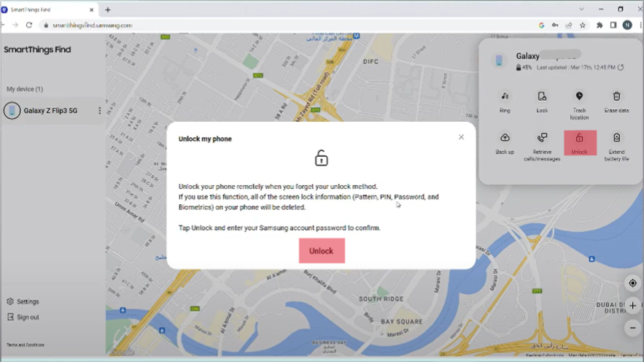Close the SmartThings Find tab
Screen dimensions: 644x362
pyautogui.click(x=91, y=10)
